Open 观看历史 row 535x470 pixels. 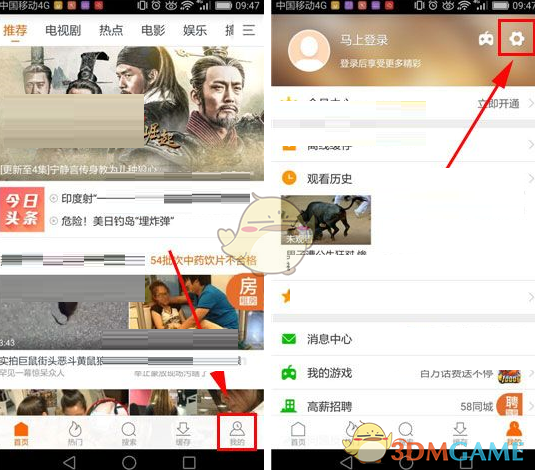[x=403, y=178]
